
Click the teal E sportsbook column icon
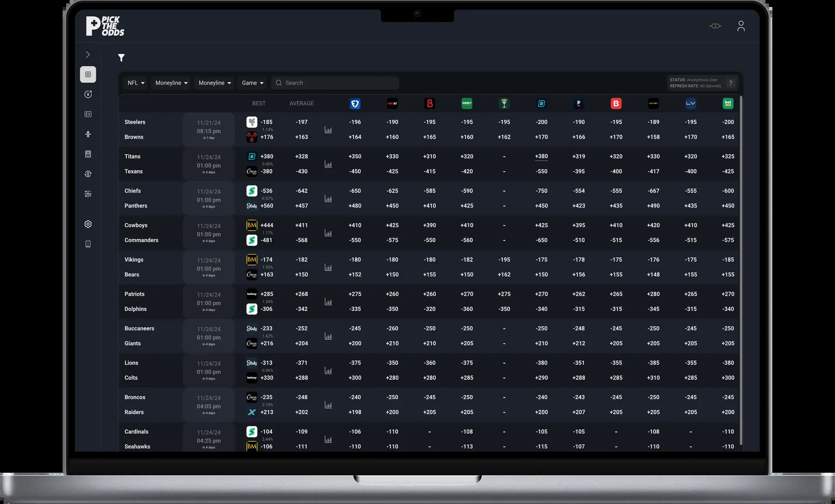[x=541, y=103]
